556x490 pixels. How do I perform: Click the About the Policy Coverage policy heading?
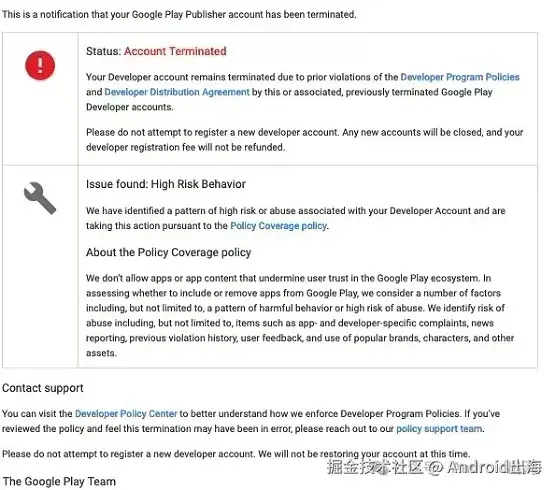point(168,252)
